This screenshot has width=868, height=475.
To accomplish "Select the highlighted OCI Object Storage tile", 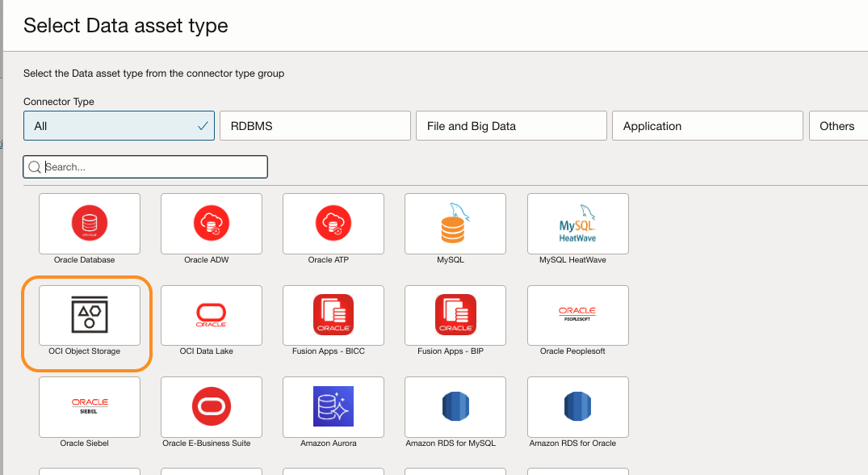I will coord(90,316).
